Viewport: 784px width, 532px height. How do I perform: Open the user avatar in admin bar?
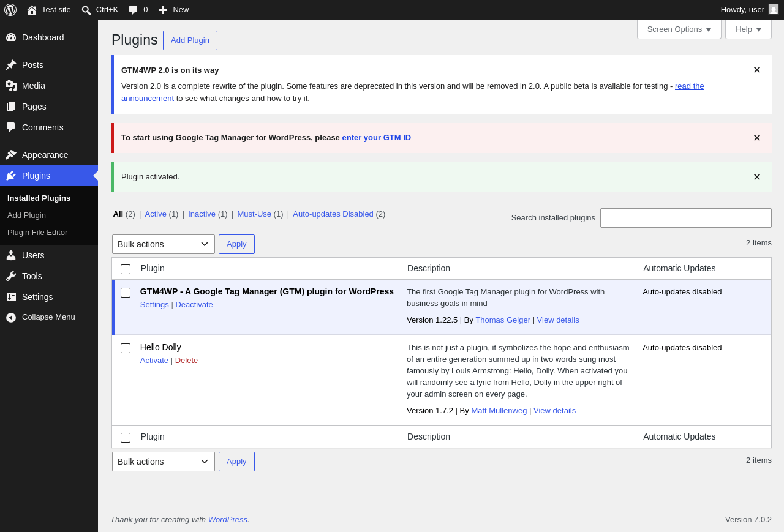tap(774, 9)
